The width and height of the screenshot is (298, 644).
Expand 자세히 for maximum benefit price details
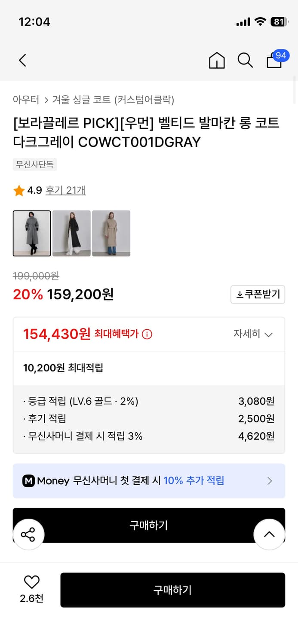click(253, 334)
